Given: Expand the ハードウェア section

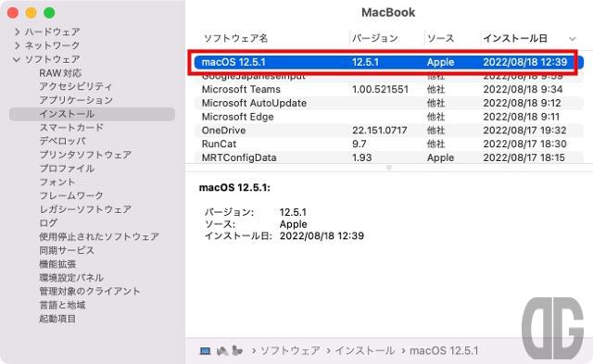Looking at the screenshot, I should point(17,31).
